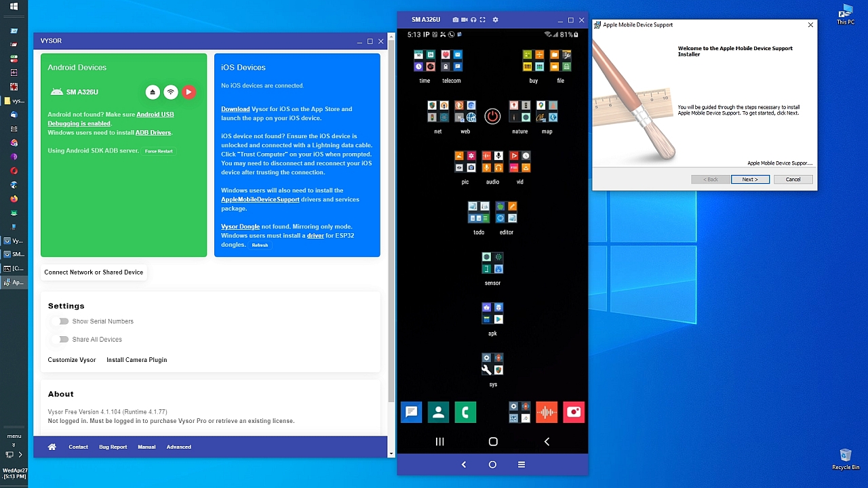The image size is (868, 488).
Task: Open Contact in the Vysor footer
Action: [78, 447]
